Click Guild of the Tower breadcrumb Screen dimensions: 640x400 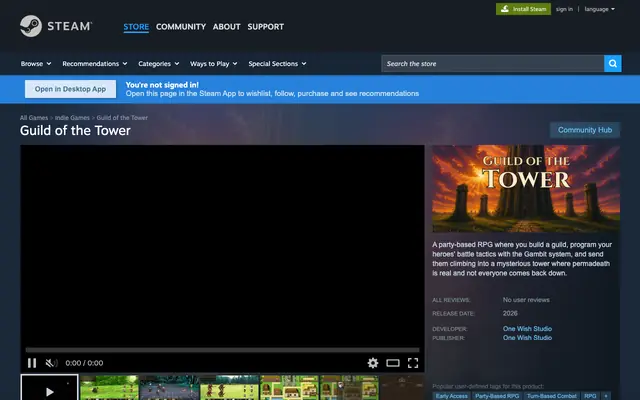point(122,118)
